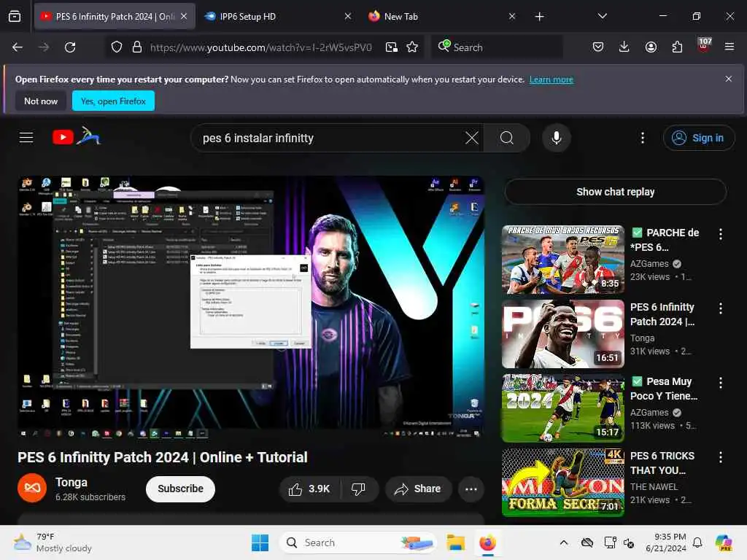This screenshot has height=560, width=747.
Task: Open the taskbar clock and date
Action: click(x=665, y=542)
